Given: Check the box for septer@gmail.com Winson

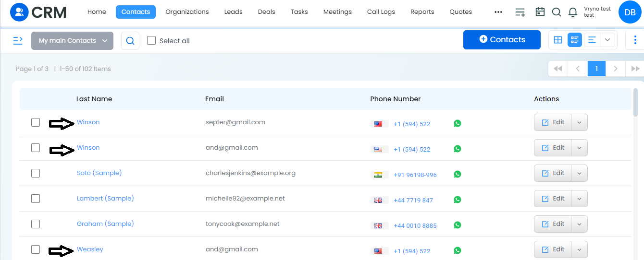Looking at the screenshot, I should 36,122.
